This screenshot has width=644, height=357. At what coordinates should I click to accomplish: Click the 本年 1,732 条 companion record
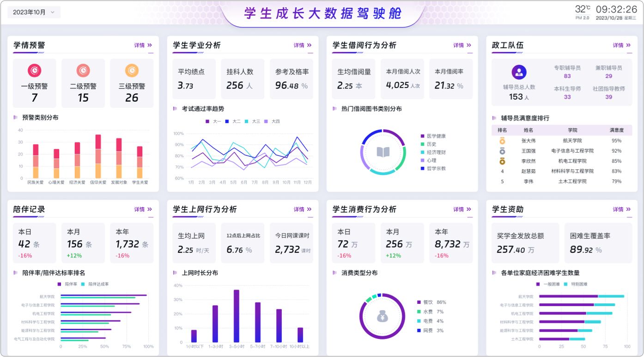[x=132, y=244]
